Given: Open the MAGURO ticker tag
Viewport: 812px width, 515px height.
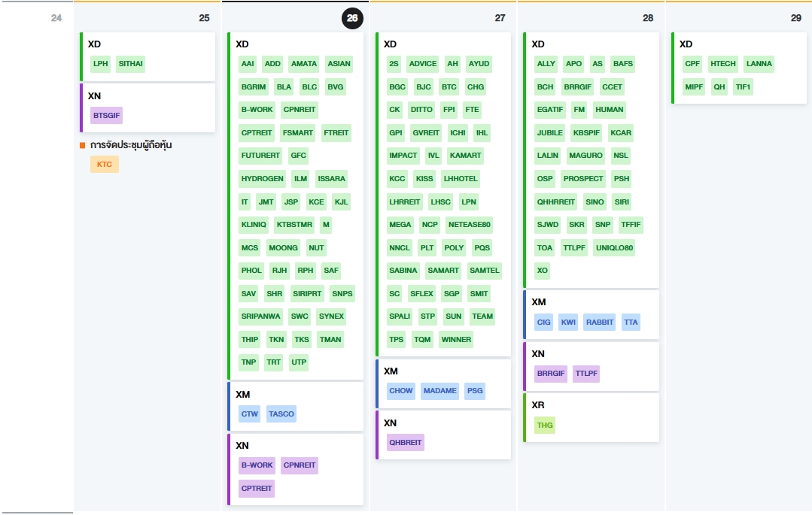Looking at the screenshot, I should point(585,156).
